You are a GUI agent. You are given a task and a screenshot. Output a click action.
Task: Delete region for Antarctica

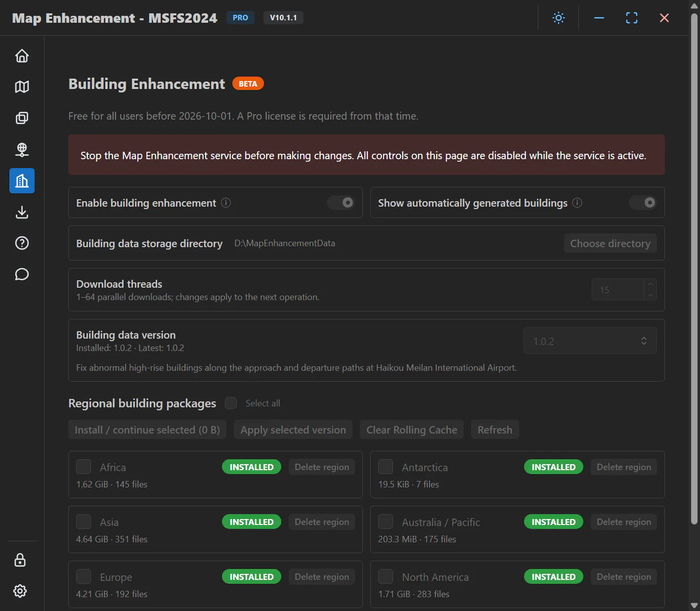tap(624, 467)
